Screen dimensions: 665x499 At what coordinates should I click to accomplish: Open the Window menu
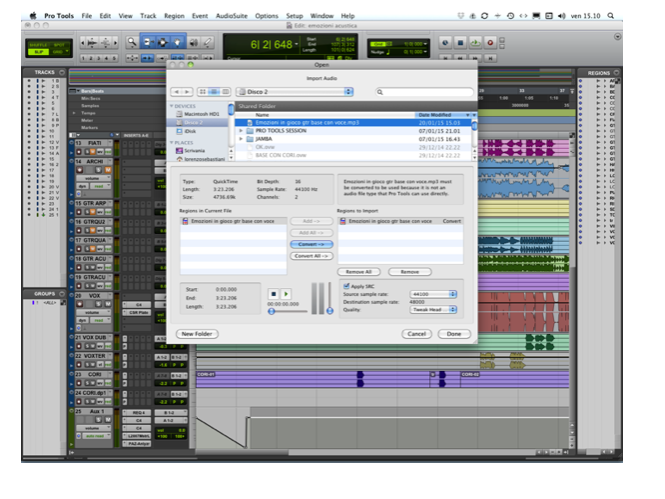[x=322, y=16]
